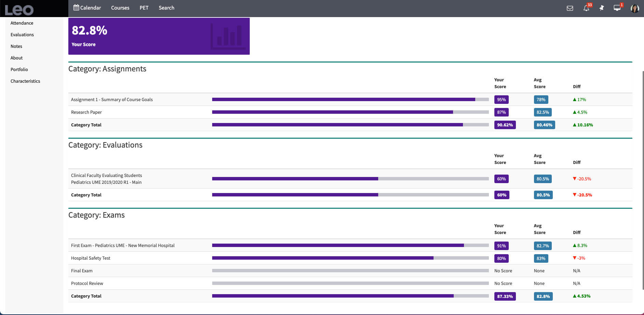Select PET in the navigation bar
The width and height of the screenshot is (644, 315).
pyautogui.click(x=144, y=8)
